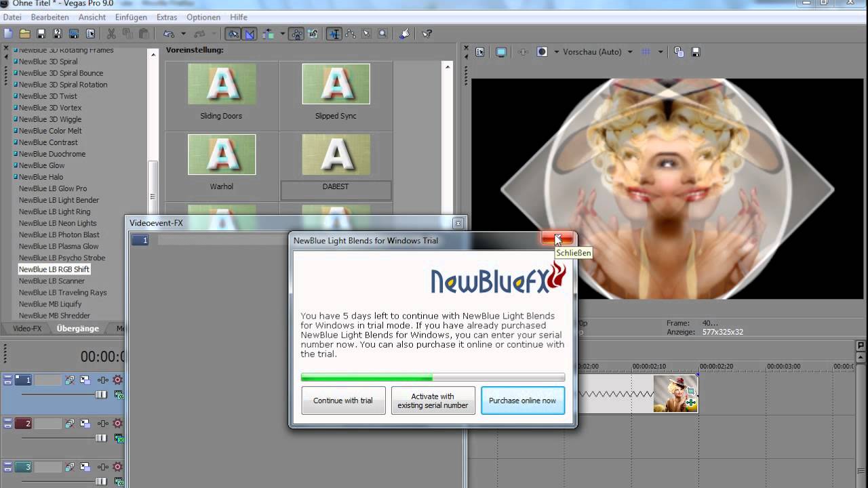Toggle preview on external monitor icon
The height and width of the screenshot is (488, 868).
[x=501, y=52]
